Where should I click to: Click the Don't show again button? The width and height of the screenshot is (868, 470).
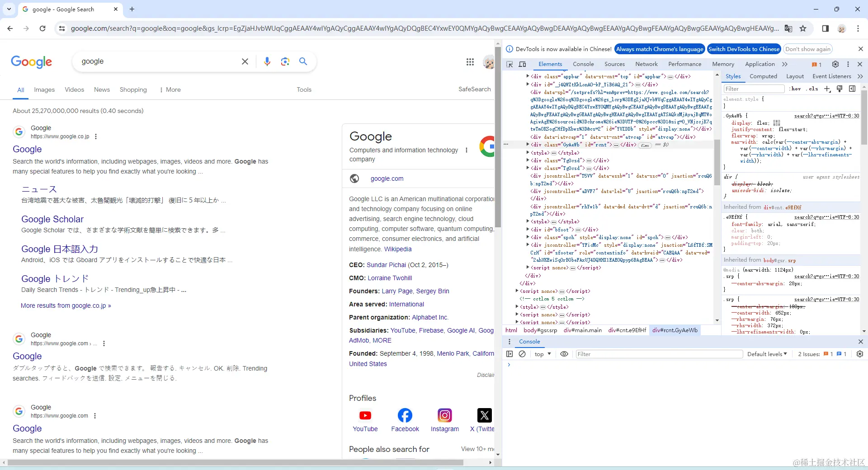(808, 49)
